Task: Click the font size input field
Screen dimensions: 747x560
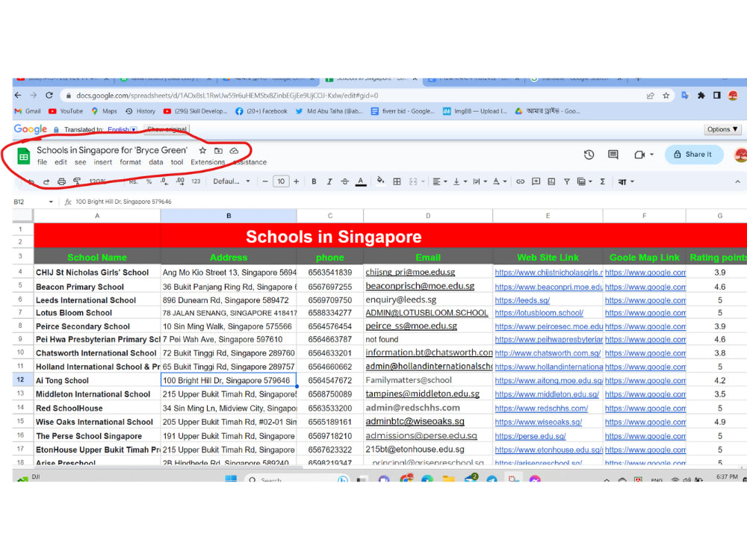Action: [x=281, y=181]
